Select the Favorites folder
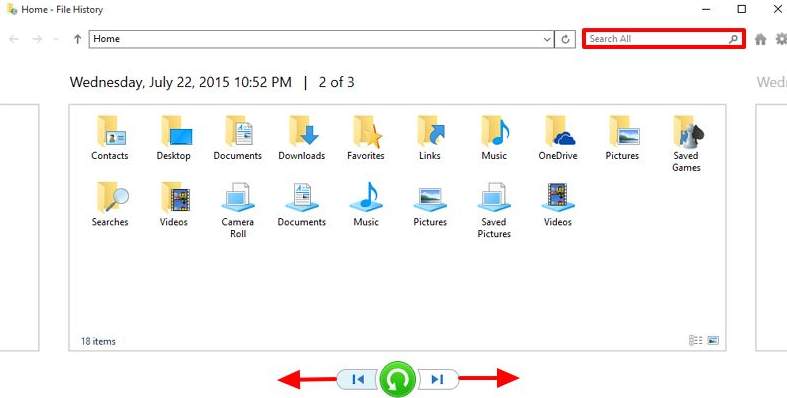Screen dimensions: 787x398 pos(366,138)
